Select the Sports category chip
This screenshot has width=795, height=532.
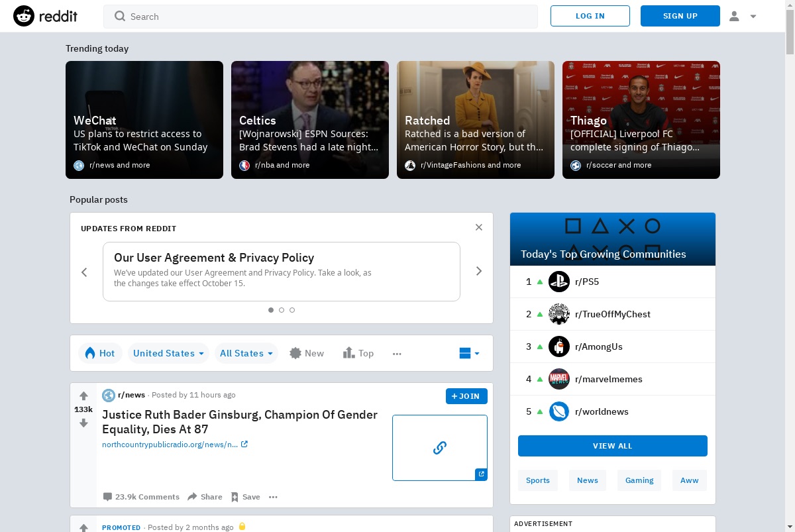click(x=538, y=480)
